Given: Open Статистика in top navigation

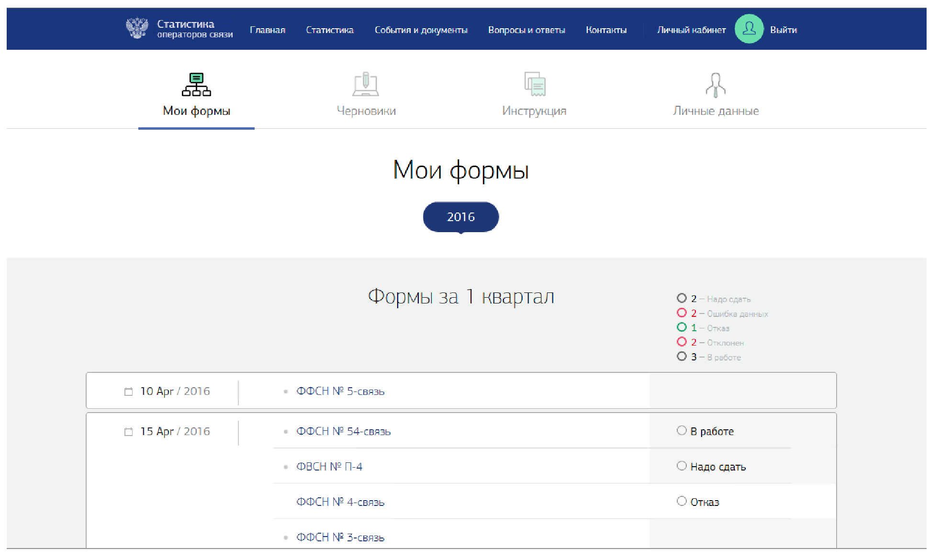Looking at the screenshot, I should point(329,30).
